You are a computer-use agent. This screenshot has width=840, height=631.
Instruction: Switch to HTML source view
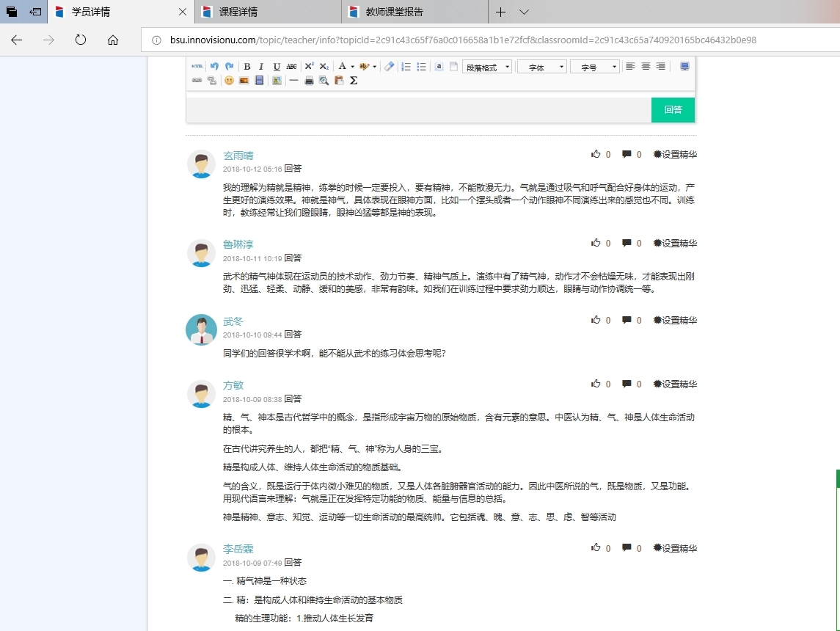(x=197, y=66)
